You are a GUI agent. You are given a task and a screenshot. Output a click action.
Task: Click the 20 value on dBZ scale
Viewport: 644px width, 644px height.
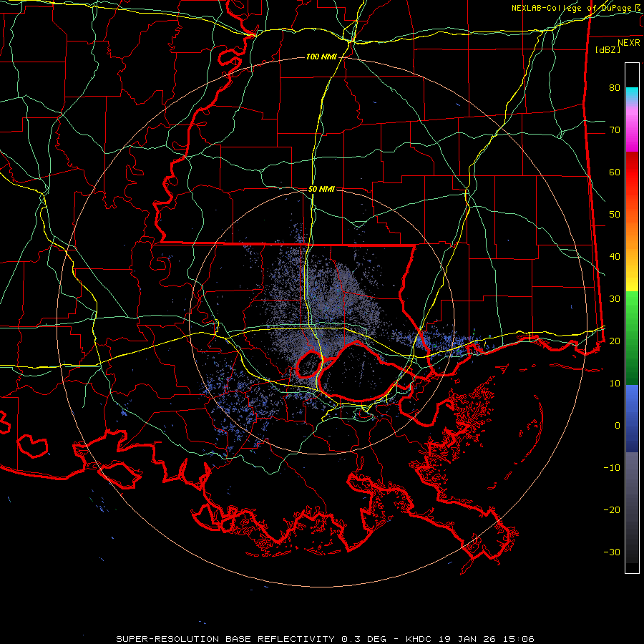[615, 341]
